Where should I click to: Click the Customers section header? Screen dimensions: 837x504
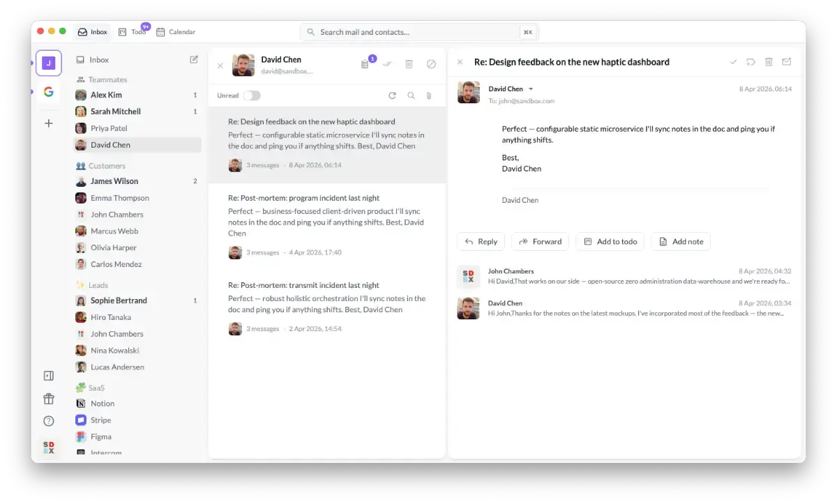coord(100,166)
